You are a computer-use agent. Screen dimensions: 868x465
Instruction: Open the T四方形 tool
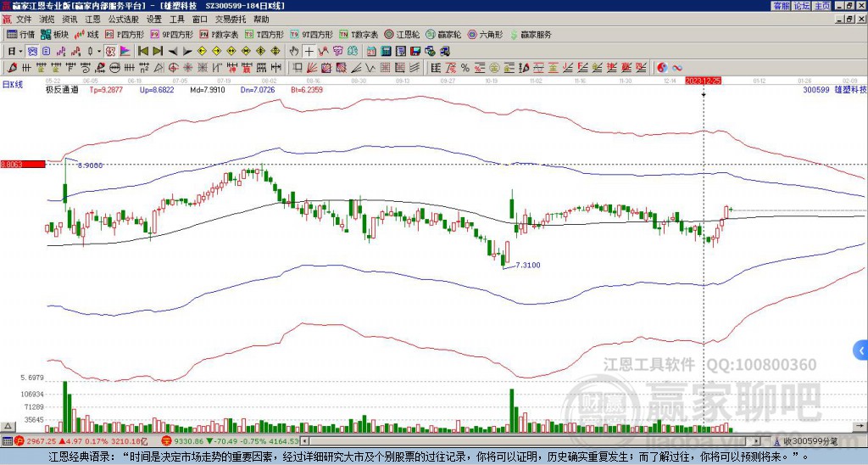tap(264, 34)
